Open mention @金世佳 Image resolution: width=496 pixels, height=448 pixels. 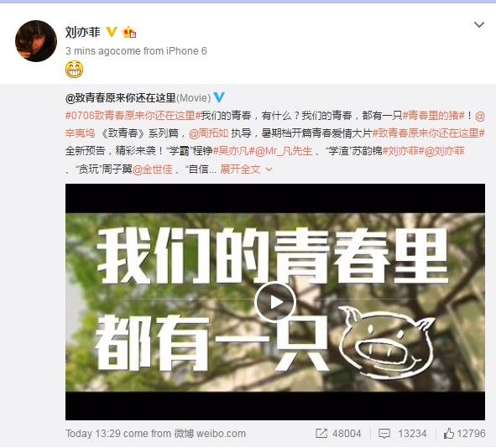point(153,169)
